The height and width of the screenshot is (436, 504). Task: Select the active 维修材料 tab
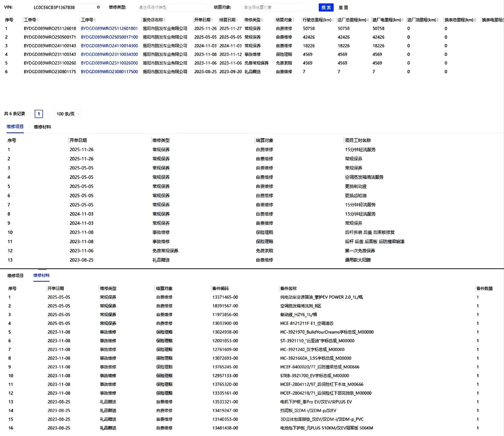[41, 275]
